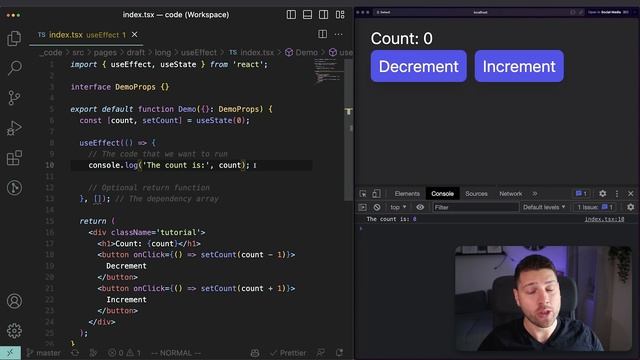Open the 'Default levels' log dropdown
Image resolution: width=640 pixels, height=360 pixels.
click(x=544, y=207)
